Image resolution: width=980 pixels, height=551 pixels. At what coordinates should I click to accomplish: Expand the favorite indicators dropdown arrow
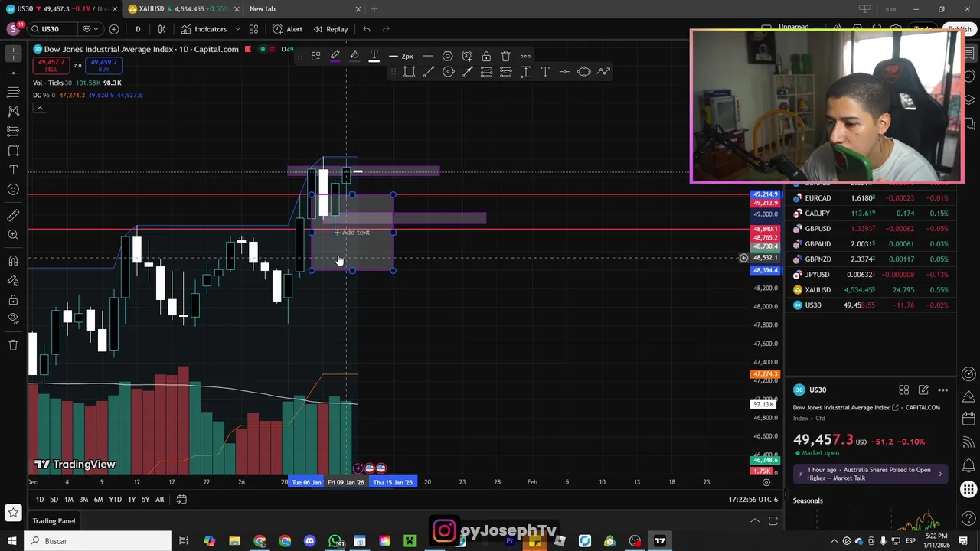237,29
